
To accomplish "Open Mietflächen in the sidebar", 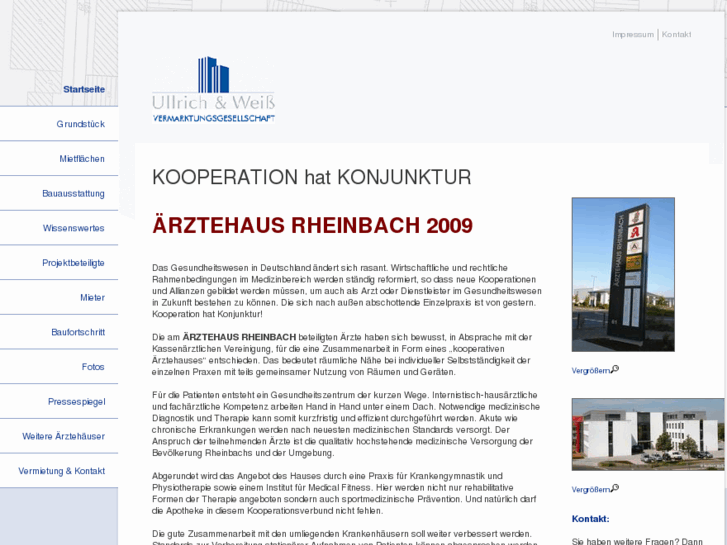I will point(82,159).
